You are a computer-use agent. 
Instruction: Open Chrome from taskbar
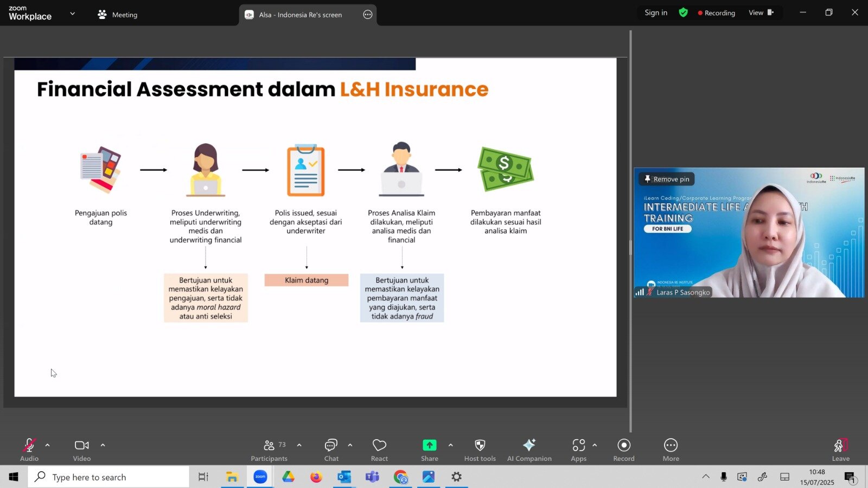coord(401,477)
